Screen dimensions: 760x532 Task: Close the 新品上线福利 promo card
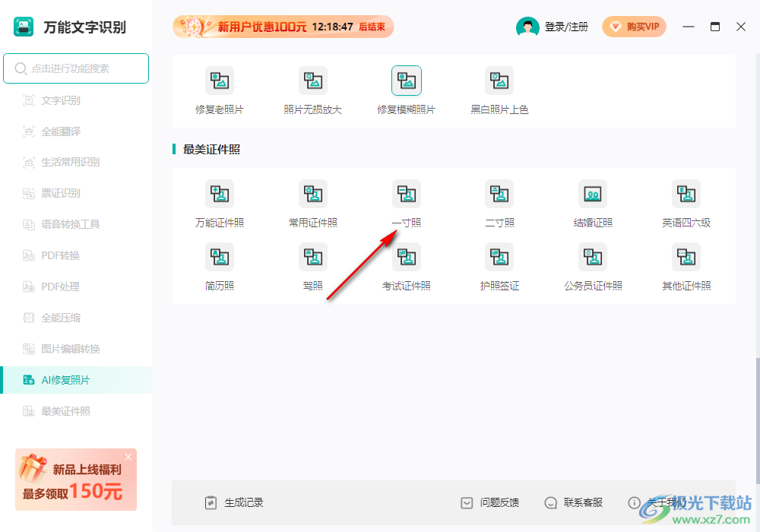point(128,457)
